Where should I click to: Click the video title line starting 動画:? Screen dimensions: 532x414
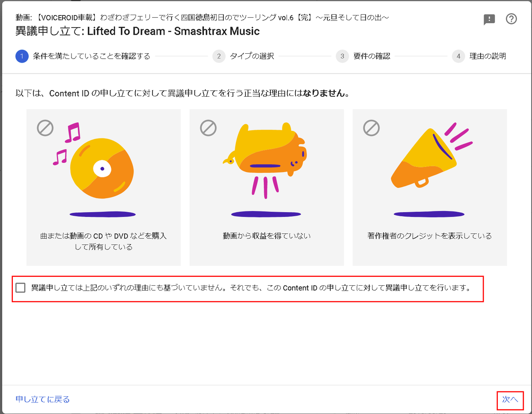203,18
